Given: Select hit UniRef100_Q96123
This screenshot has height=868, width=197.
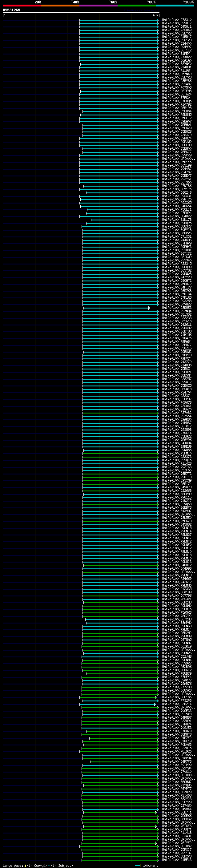Looking at the screenshot, I should click(177, 40).
